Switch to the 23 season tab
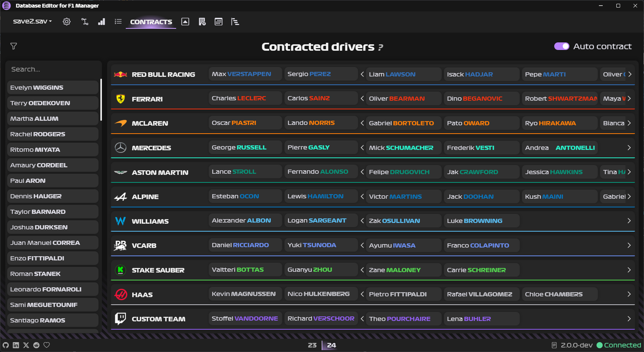The width and height of the screenshot is (644, 352). 312,345
